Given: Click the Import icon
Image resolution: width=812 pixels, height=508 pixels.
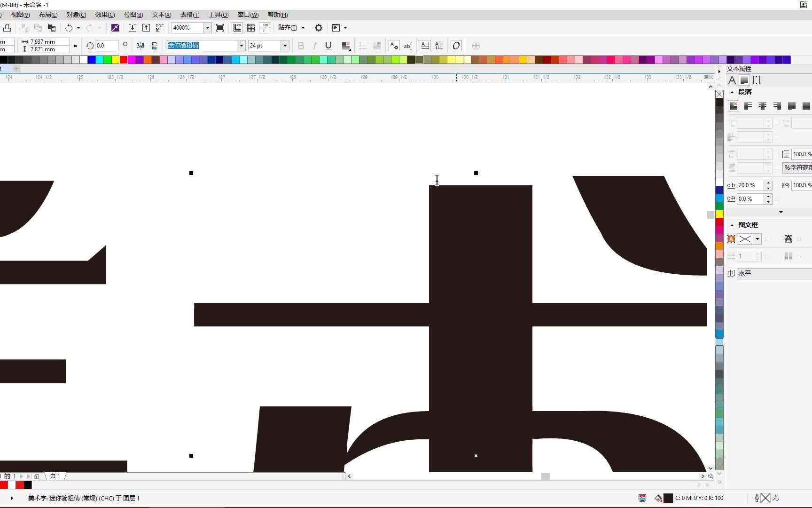Looking at the screenshot, I should click(x=133, y=28).
